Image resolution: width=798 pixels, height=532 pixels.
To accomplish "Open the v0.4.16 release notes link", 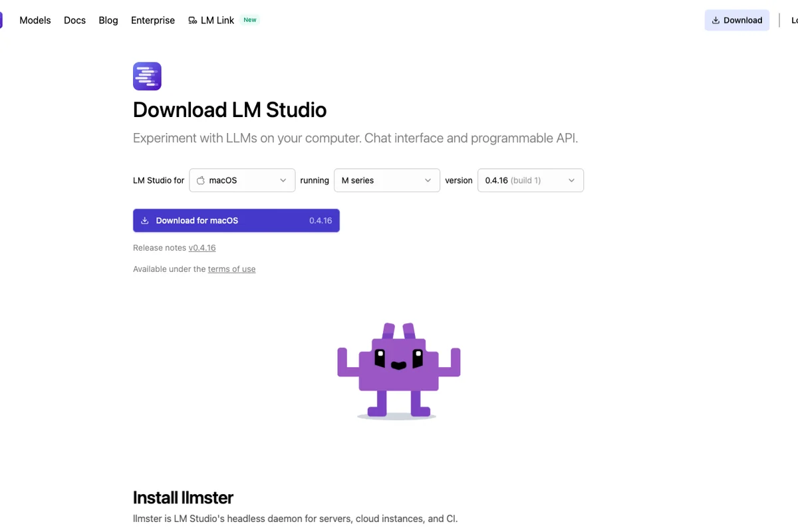I will click(x=202, y=247).
